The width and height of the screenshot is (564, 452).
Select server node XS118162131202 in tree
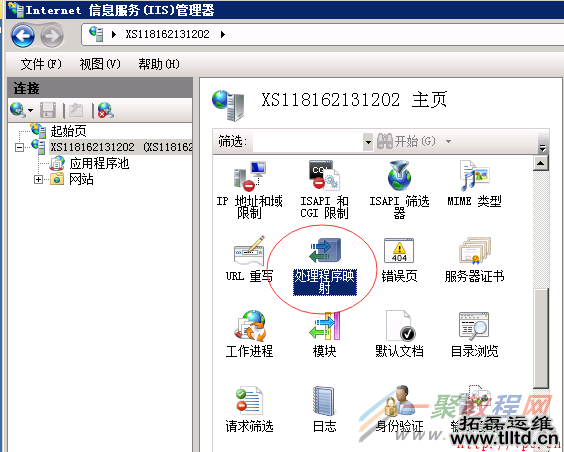click(x=121, y=147)
